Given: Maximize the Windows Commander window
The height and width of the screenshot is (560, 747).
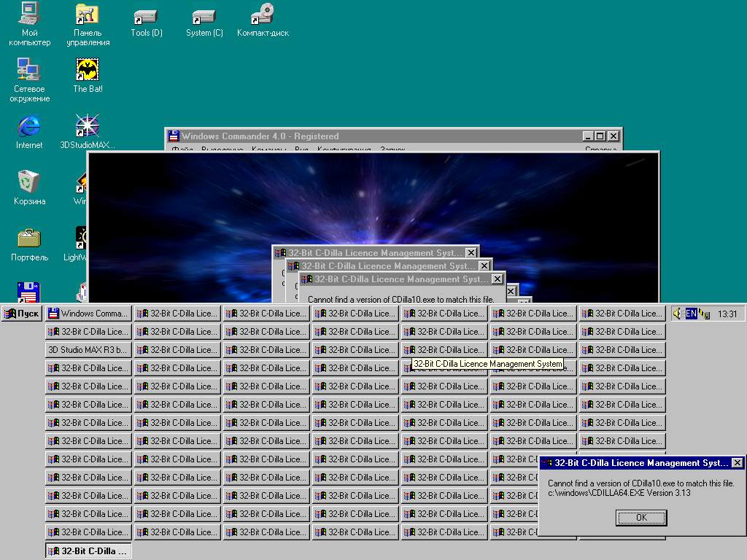Looking at the screenshot, I should (x=600, y=136).
